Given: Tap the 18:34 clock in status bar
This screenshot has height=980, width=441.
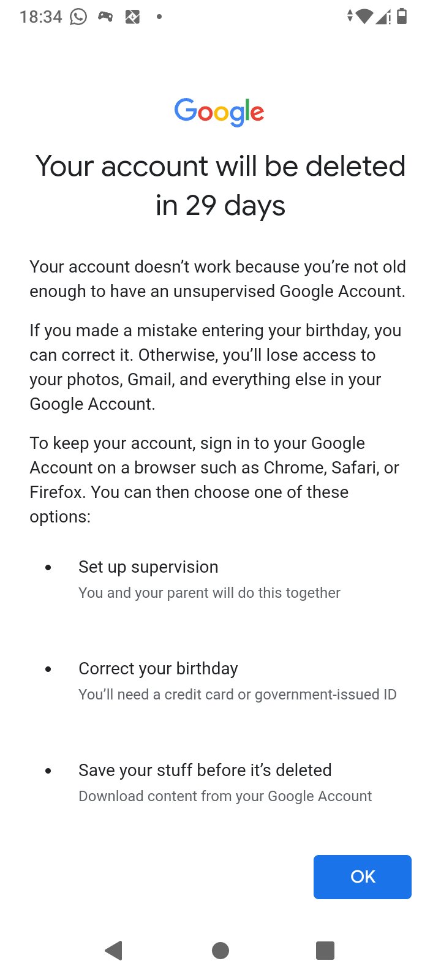Looking at the screenshot, I should point(40,17).
